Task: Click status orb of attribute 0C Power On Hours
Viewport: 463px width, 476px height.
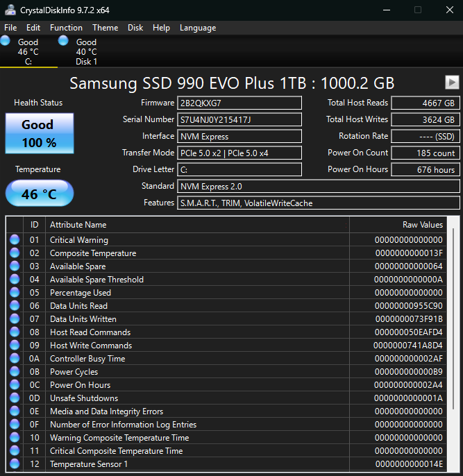Action: (15, 384)
